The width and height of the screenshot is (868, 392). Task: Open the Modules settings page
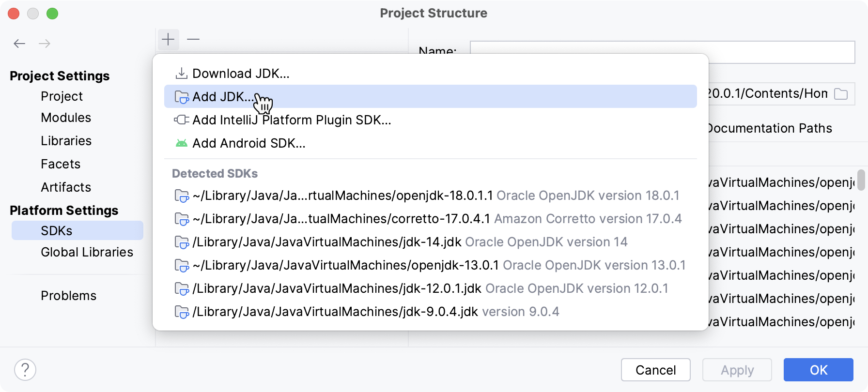(66, 118)
